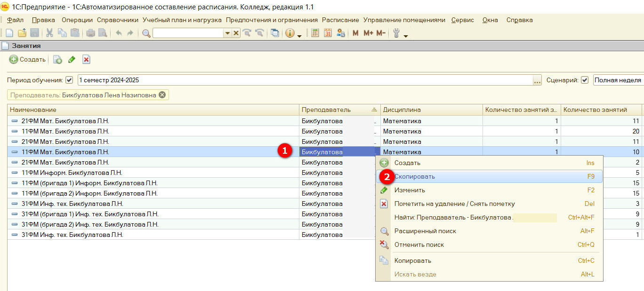Click the Создать button with green plus

[x=28, y=60]
